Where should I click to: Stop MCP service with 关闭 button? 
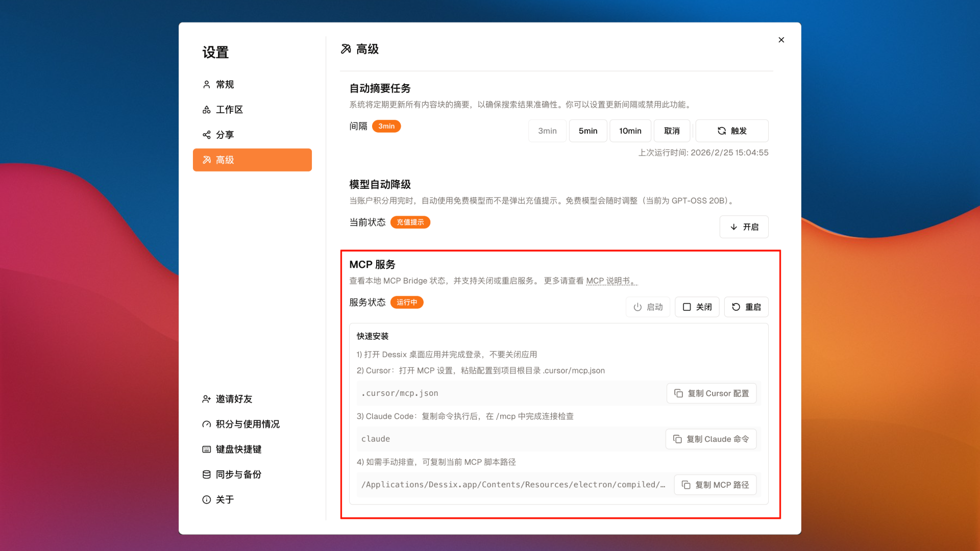click(x=697, y=307)
